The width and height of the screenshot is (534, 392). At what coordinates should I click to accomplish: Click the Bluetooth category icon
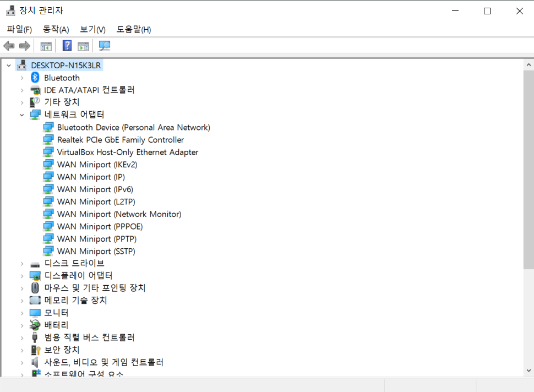pyautogui.click(x=35, y=78)
